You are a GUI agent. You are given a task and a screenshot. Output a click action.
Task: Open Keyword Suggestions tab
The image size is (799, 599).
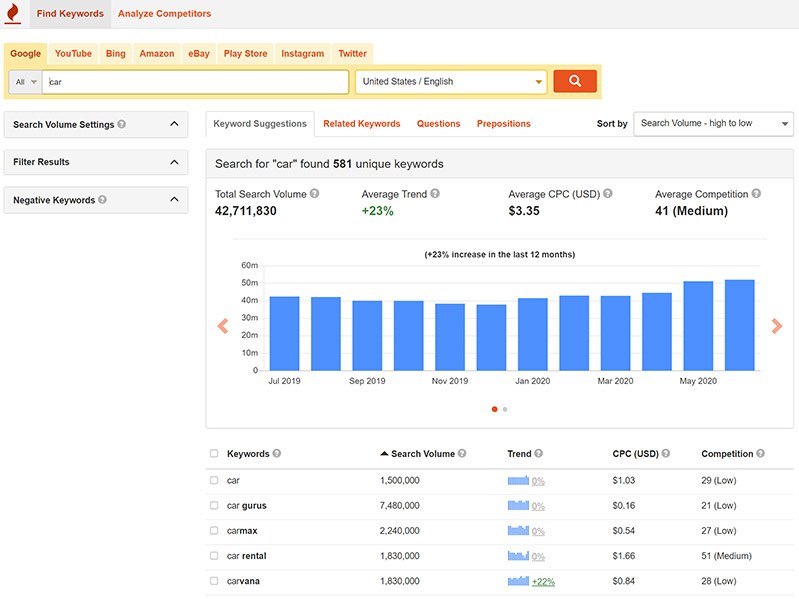click(260, 124)
